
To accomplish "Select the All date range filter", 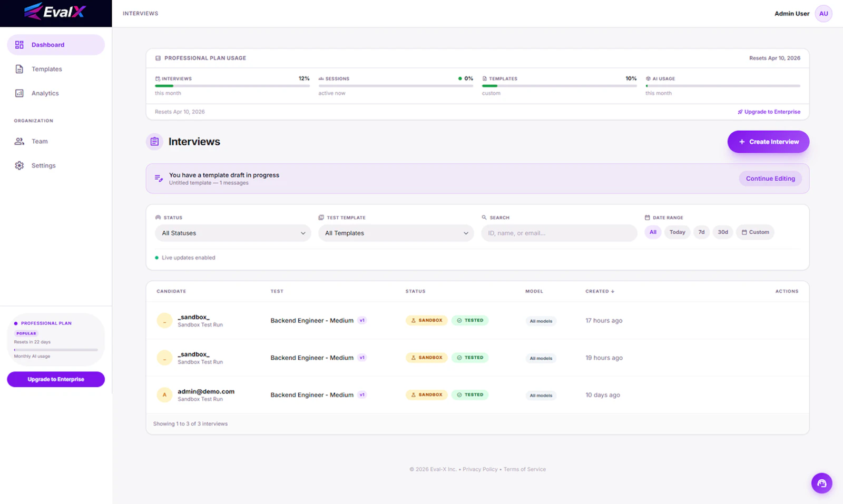I will click(x=653, y=232).
